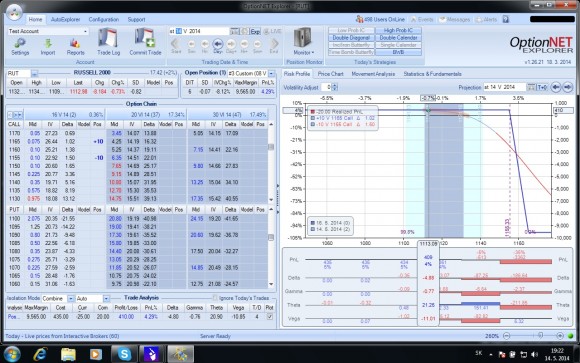Open the RUT symbol dropdown
This screenshot has width=580, height=363.
pos(34,73)
